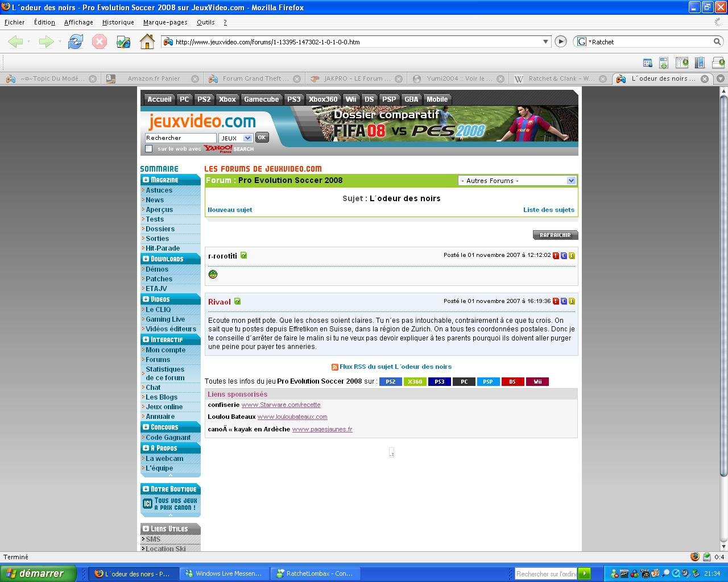Click the search magnifier in the Google box
Viewport: 728px width, 582px height.
(x=717, y=41)
